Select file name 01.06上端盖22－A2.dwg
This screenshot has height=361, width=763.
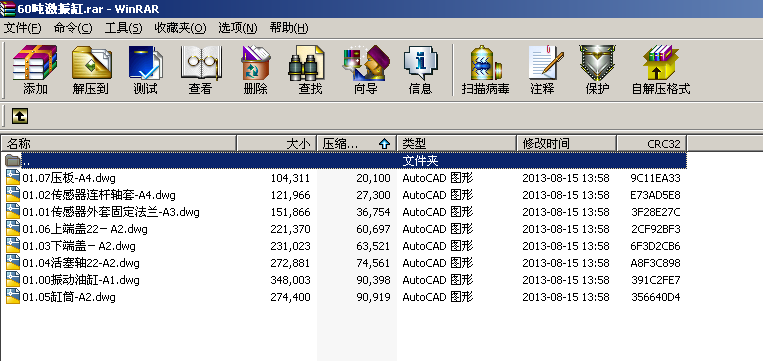click(85, 229)
